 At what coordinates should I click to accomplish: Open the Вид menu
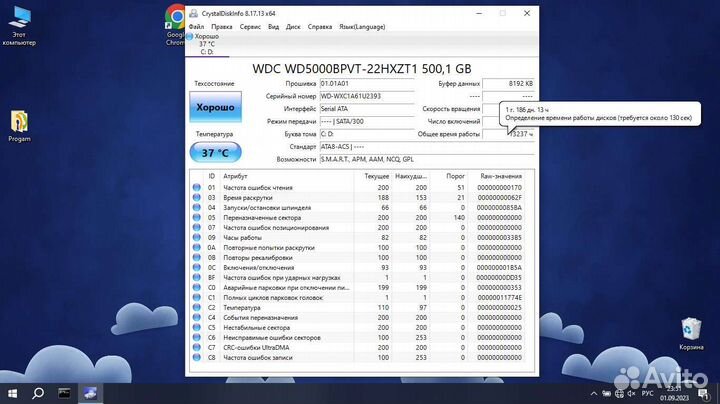click(274, 27)
